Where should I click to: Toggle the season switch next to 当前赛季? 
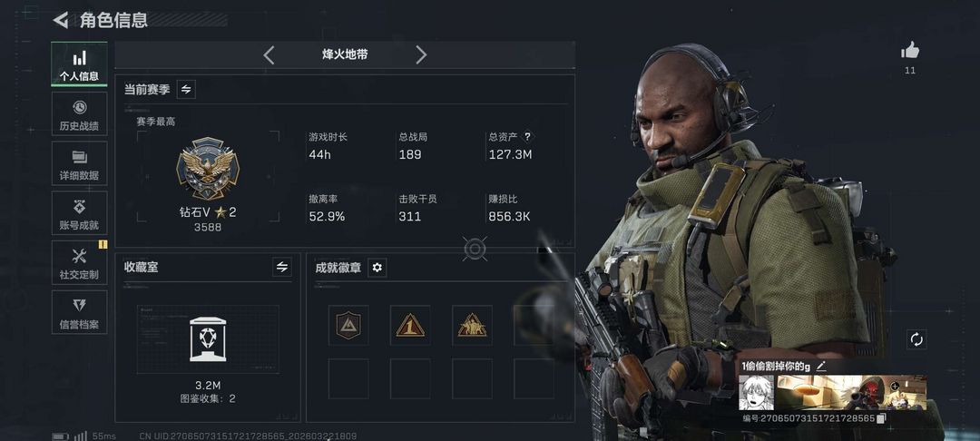pos(186,89)
